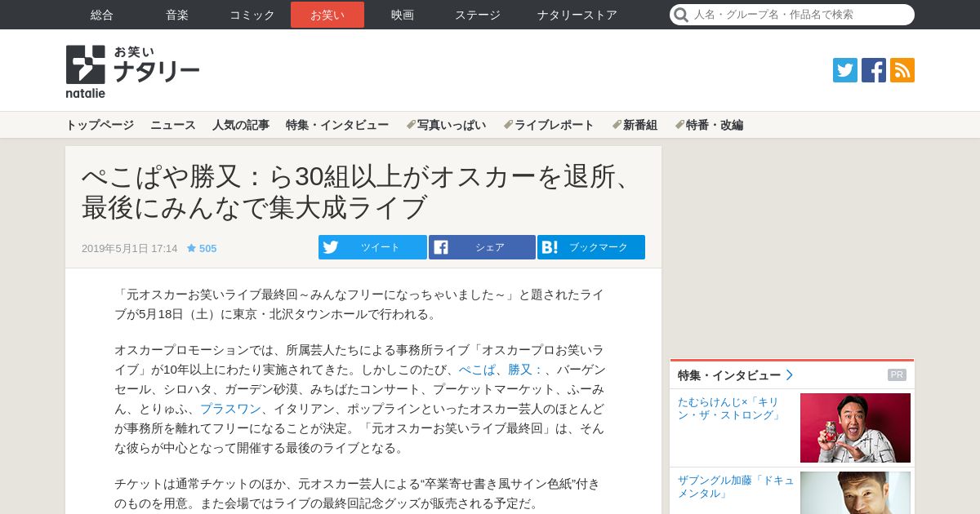Select the お笑い tab
980x514 pixels.
click(x=327, y=15)
